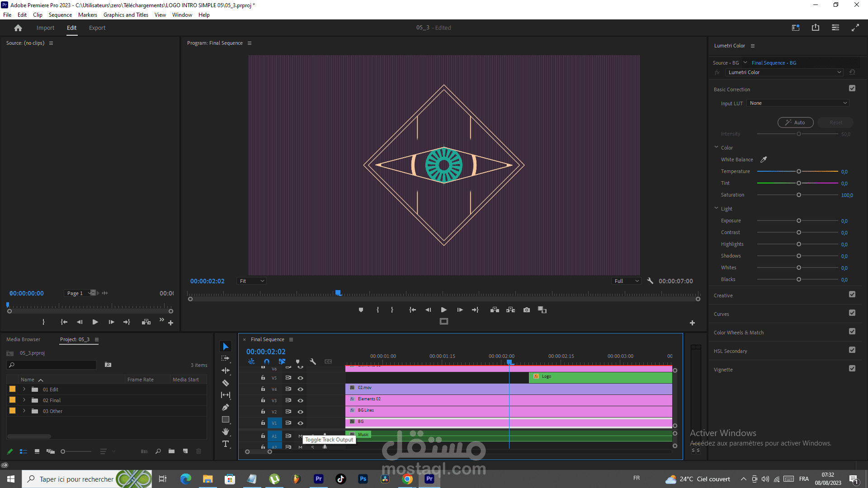Open the Input LUT dropdown

tap(798, 103)
